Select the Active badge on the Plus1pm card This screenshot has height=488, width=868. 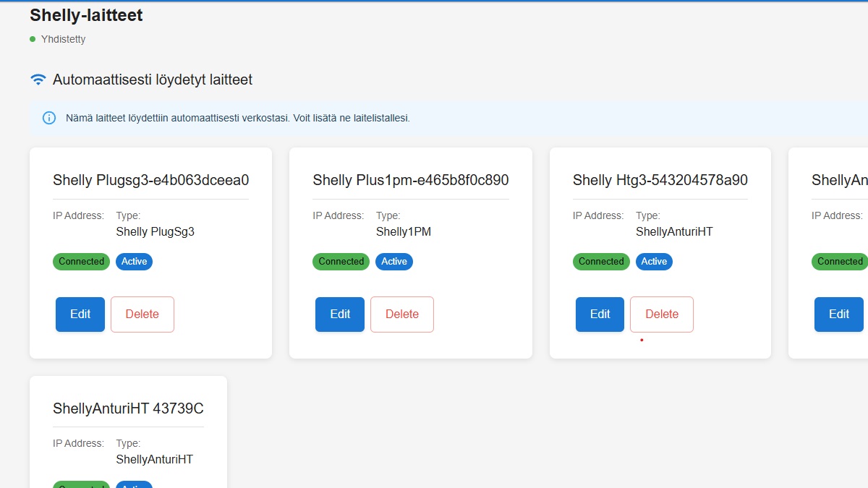pyautogui.click(x=393, y=262)
